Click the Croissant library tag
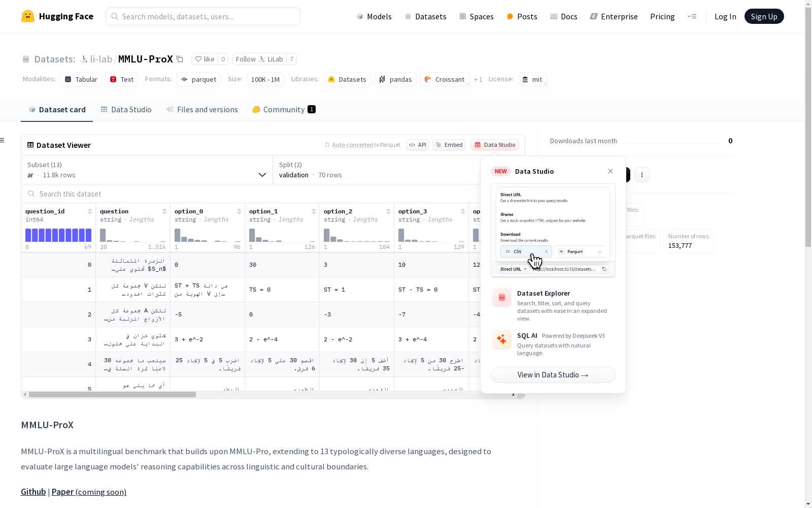 coord(445,79)
